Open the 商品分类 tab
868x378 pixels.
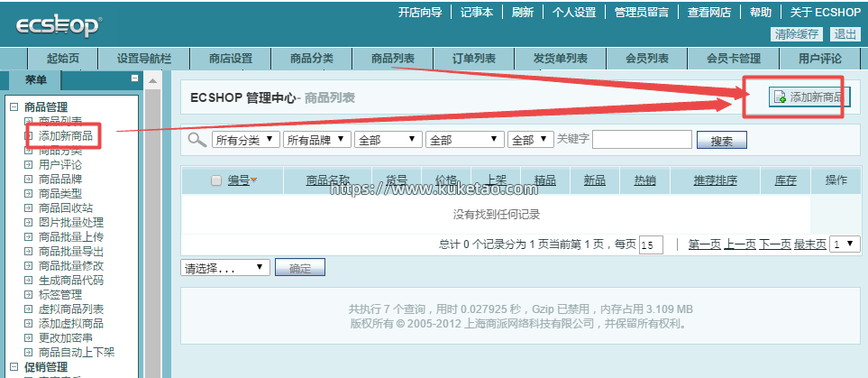[311, 59]
